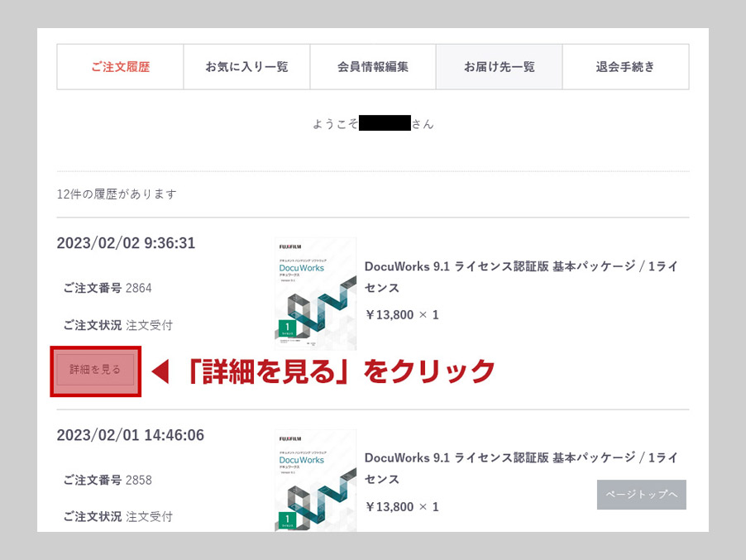Viewport: 746px width, 560px height.
Task: Select the お届け先一覧 tab
Action: point(499,67)
